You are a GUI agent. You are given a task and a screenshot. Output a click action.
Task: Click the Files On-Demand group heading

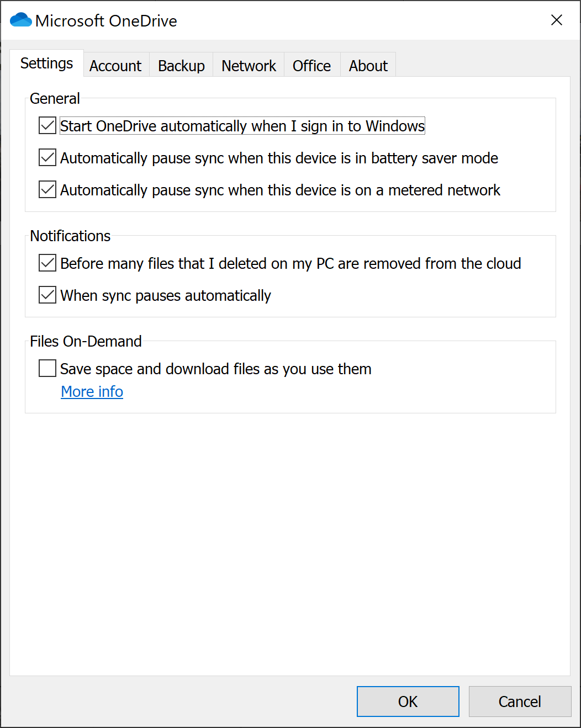(86, 341)
